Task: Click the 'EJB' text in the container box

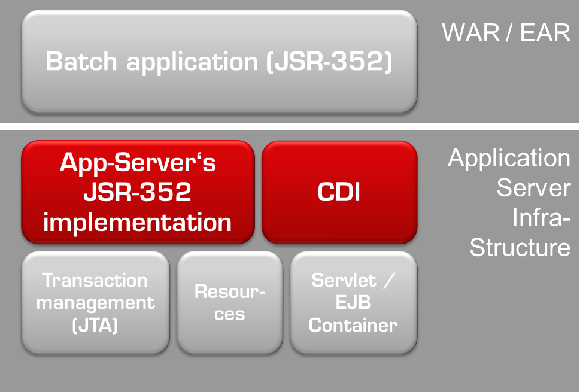Action: (x=353, y=302)
